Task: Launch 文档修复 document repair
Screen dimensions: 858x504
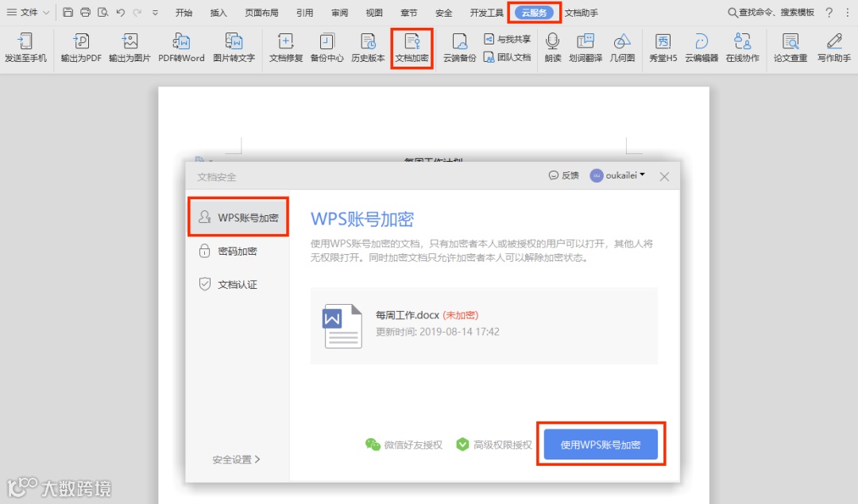Action: pos(286,47)
